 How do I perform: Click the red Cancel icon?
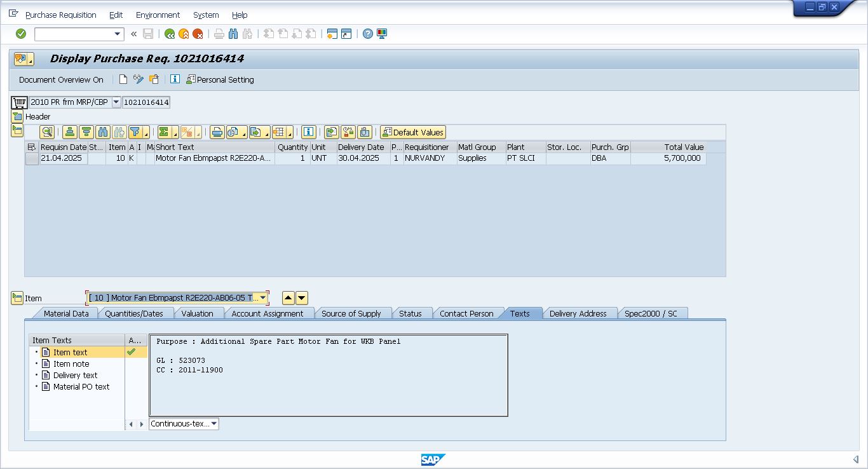pos(198,34)
